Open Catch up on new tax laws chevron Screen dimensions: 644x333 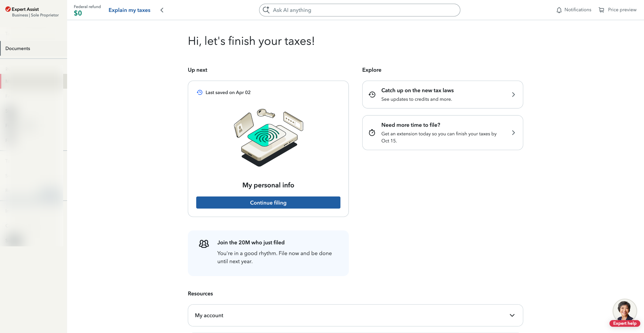[513, 94]
